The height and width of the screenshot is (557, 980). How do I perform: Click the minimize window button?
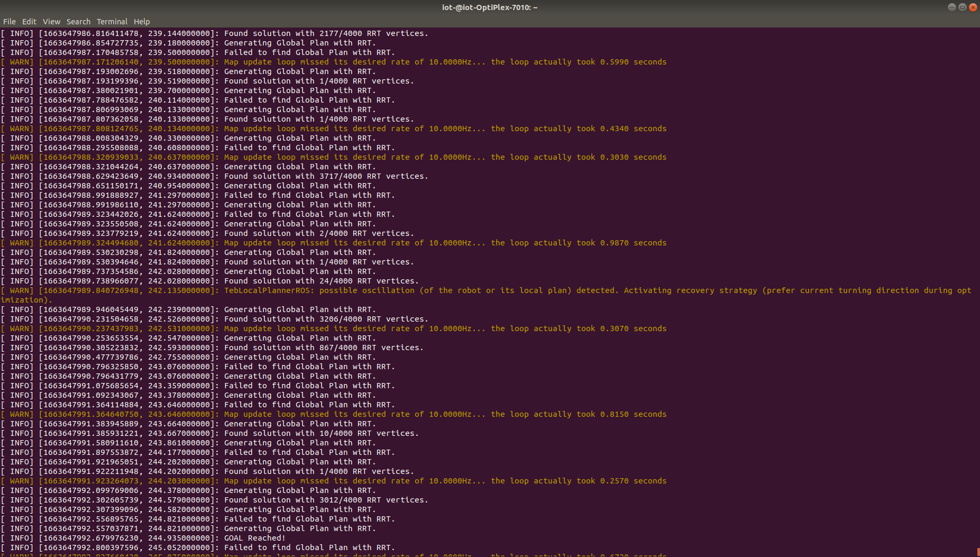tap(951, 7)
